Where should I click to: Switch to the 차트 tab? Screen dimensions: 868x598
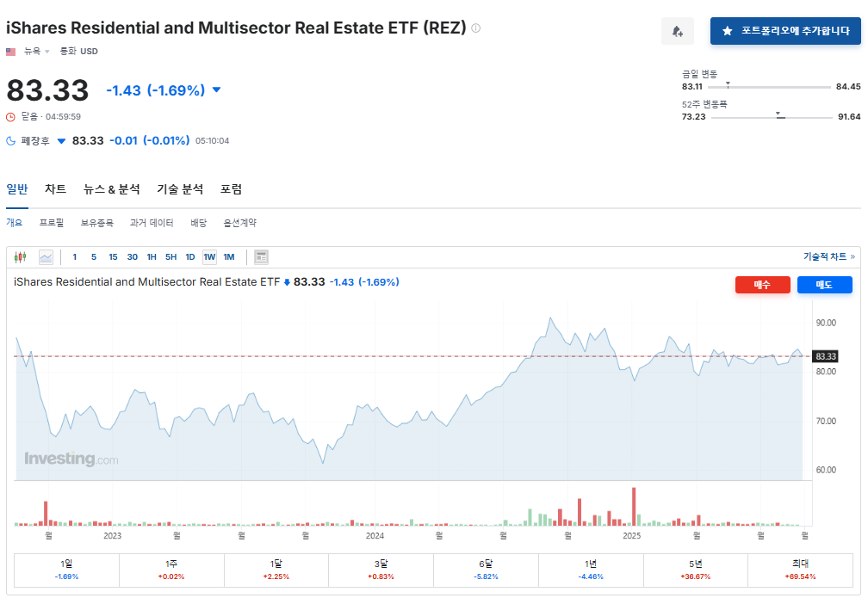pyautogui.click(x=55, y=189)
